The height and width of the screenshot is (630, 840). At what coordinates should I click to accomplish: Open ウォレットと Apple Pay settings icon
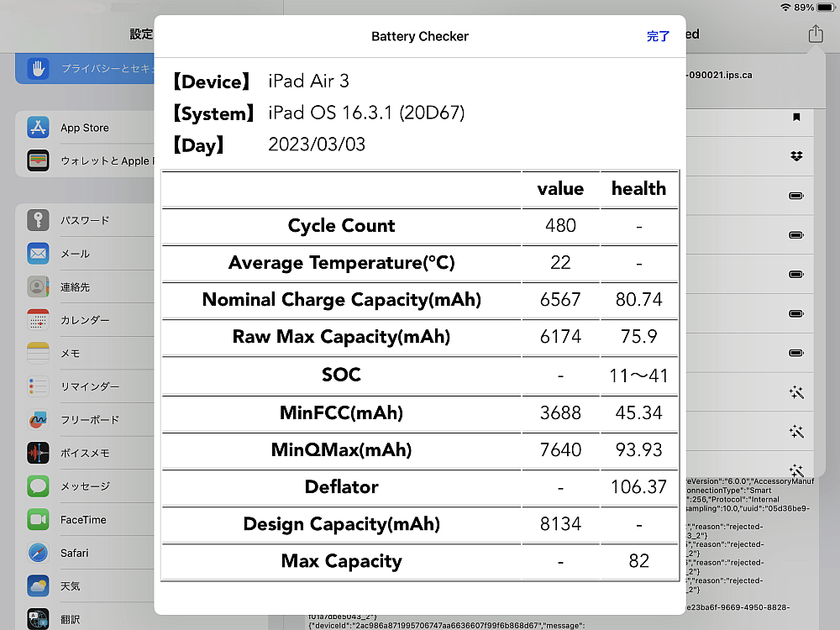tap(38, 160)
